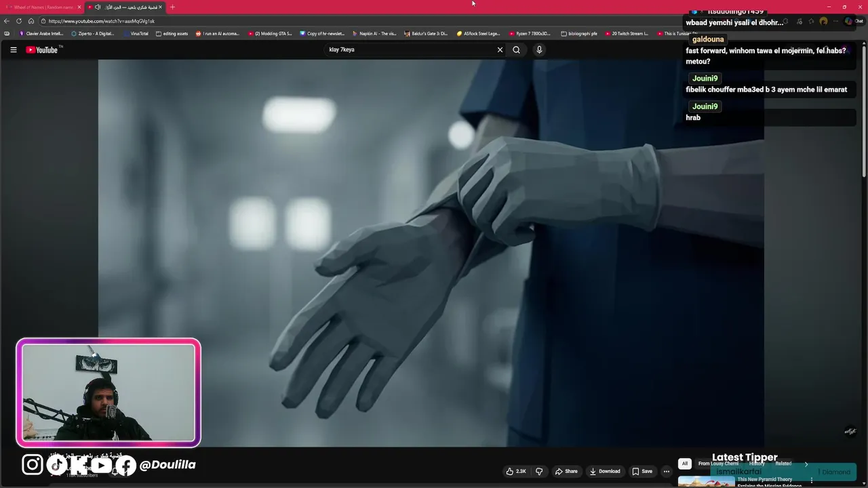Open a new browser tab
Viewport: 868px width, 488px height.
point(172,7)
